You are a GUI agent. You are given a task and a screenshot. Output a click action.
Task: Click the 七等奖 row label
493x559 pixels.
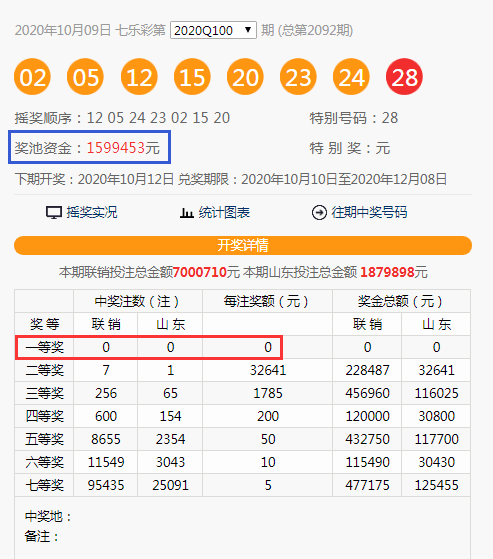pyautogui.click(x=45, y=485)
